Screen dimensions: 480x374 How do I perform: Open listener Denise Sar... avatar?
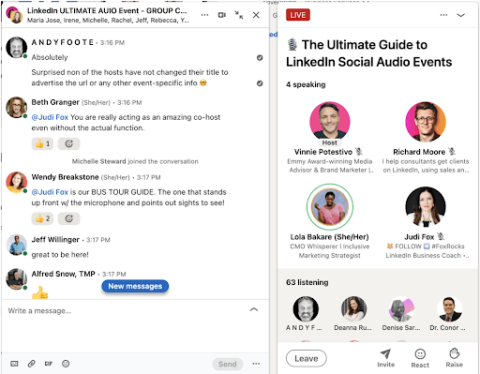[x=402, y=309]
